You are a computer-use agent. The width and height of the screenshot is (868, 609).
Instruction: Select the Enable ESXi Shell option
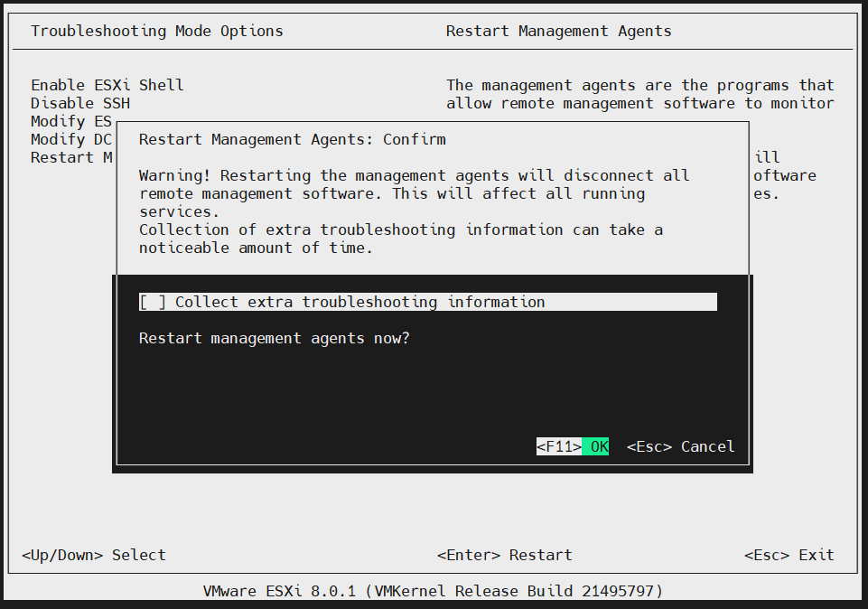(x=107, y=85)
